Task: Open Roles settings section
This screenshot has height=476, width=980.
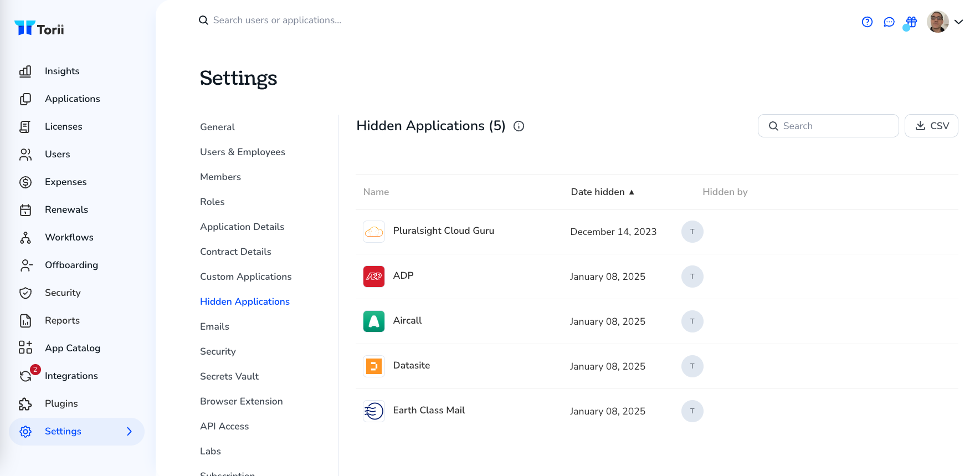Action: [x=212, y=202]
